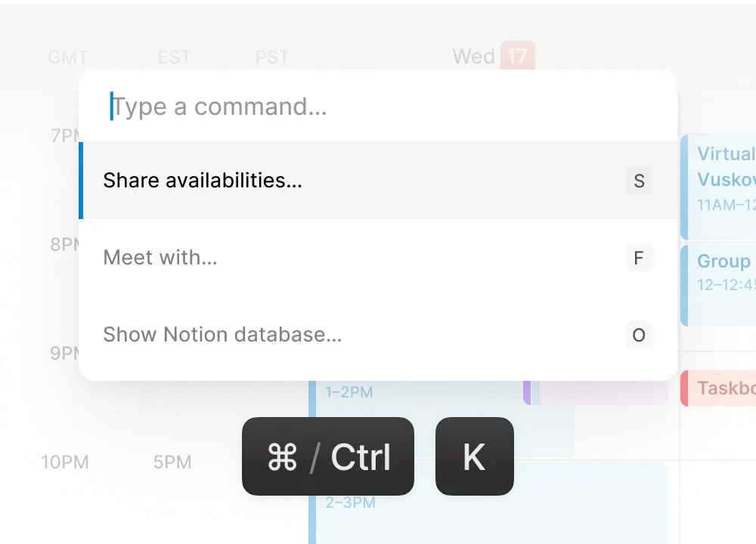Open the red Taskbo event
This screenshot has height=544, width=756.
coord(718,388)
